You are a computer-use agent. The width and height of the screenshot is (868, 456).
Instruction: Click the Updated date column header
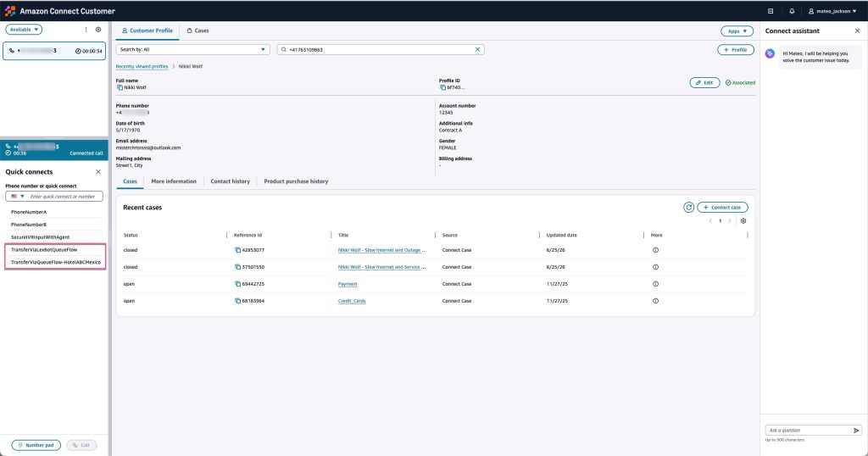[561, 235]
